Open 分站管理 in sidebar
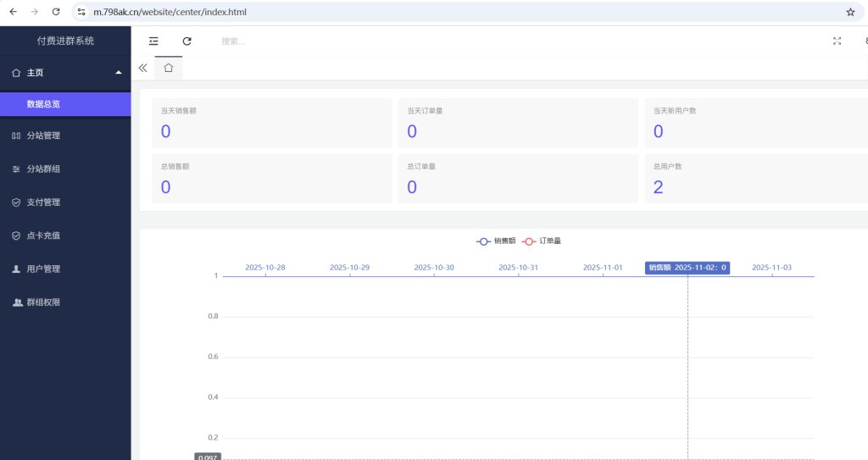The width and height of the screenshot is (868, 460). pyautogui.click(x=43, y=136)
